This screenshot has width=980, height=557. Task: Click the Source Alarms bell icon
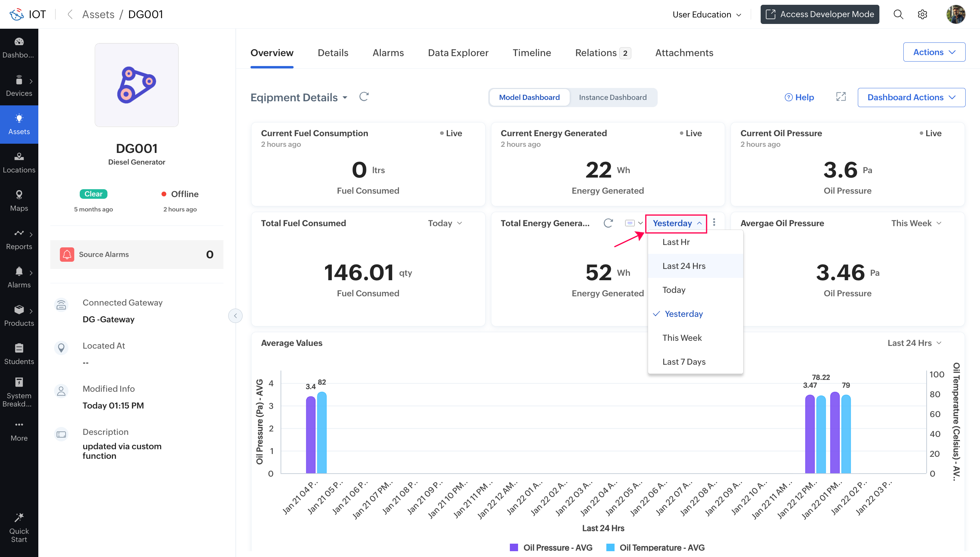pos(67,255)
